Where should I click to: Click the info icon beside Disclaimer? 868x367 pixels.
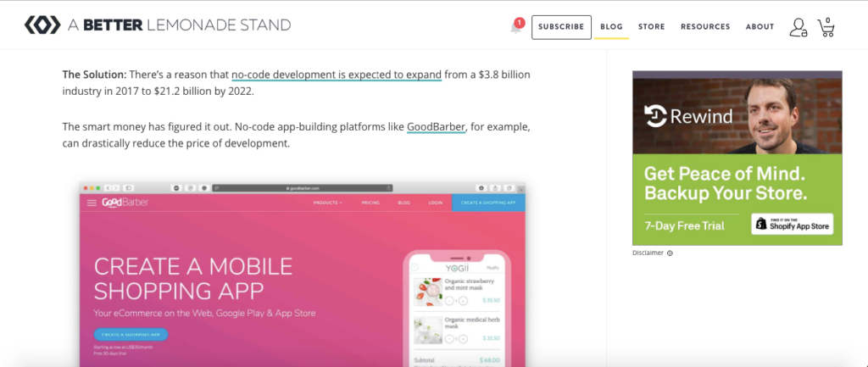(670, 253)
